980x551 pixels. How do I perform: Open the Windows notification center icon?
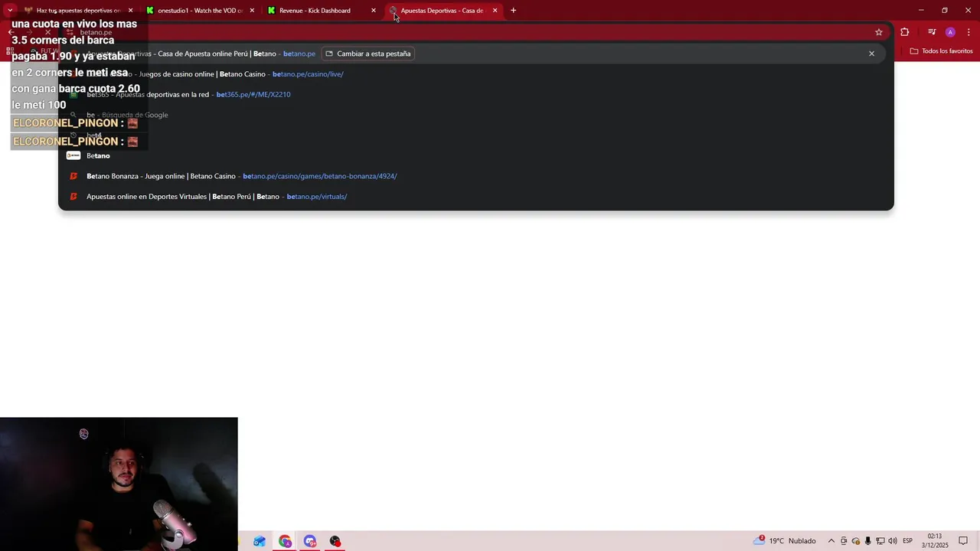pyautogui.click(x=964, y=541)
